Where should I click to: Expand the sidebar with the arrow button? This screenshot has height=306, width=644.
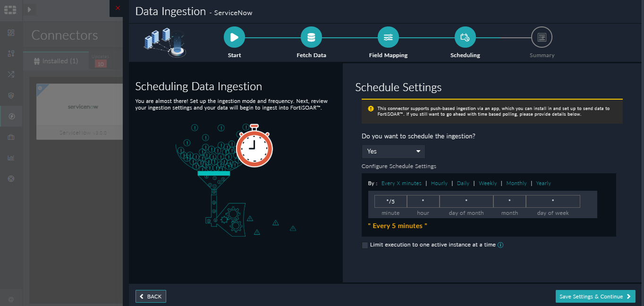[29, 9]
